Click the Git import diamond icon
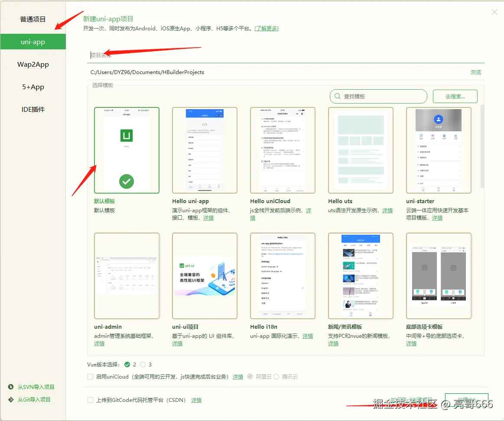Screen dimensions: 504x421 point(10,399)
